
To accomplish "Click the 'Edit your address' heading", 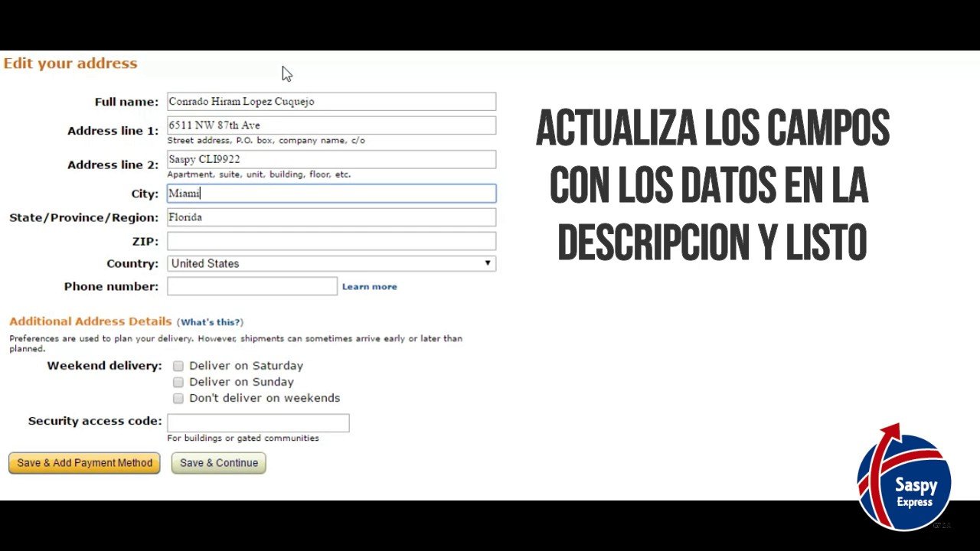I will 70,64.
